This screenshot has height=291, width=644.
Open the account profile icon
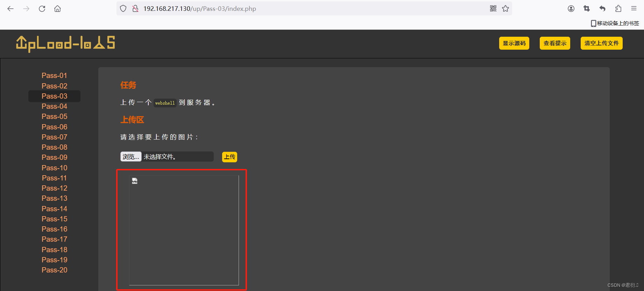tap(571, 9)
